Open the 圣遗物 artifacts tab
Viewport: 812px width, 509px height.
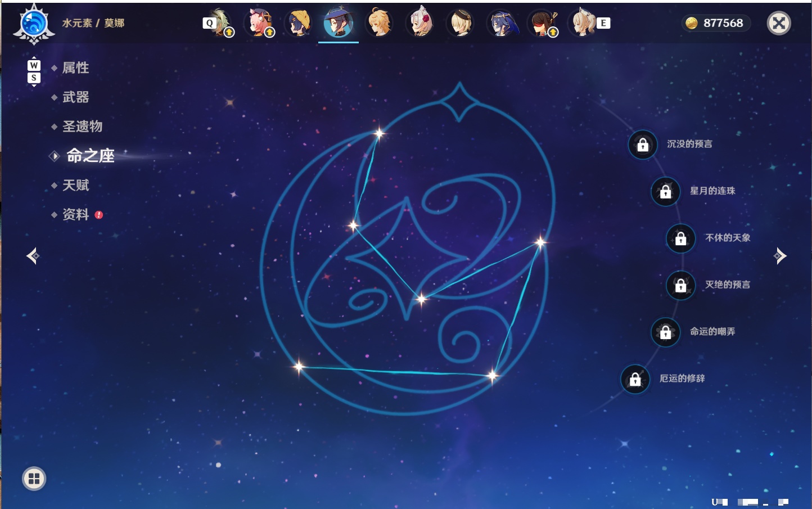82,127
